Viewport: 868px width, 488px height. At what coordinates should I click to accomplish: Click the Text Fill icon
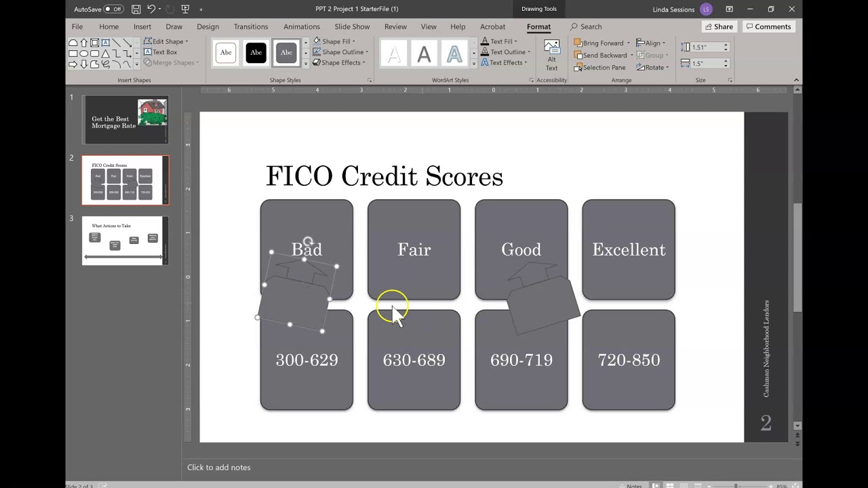coord(485,41)
